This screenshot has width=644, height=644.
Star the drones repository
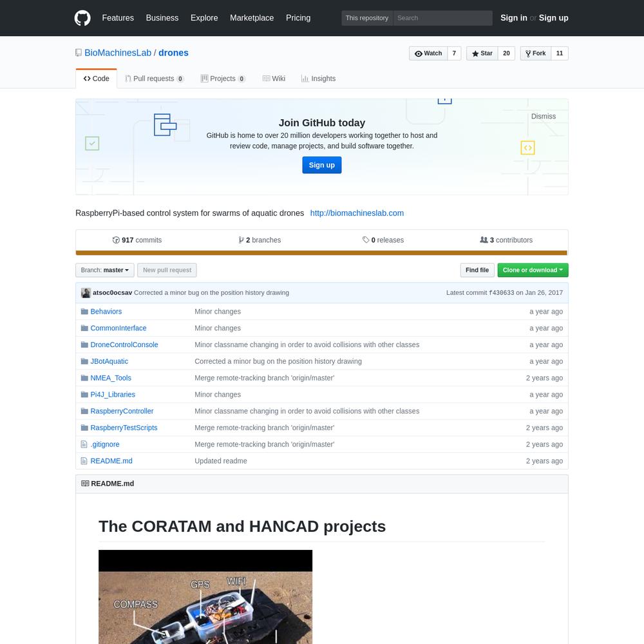pyautogui.click(x=482, y=53)
